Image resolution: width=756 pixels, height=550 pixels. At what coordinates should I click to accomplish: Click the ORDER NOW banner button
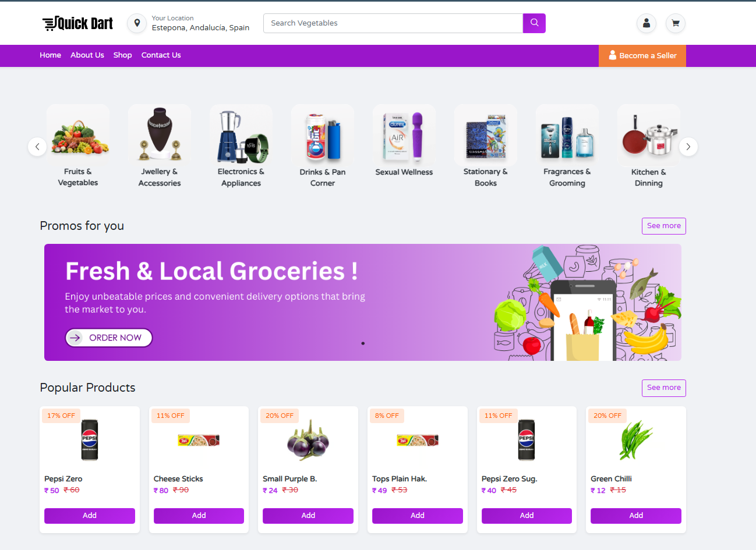(109, 338)
